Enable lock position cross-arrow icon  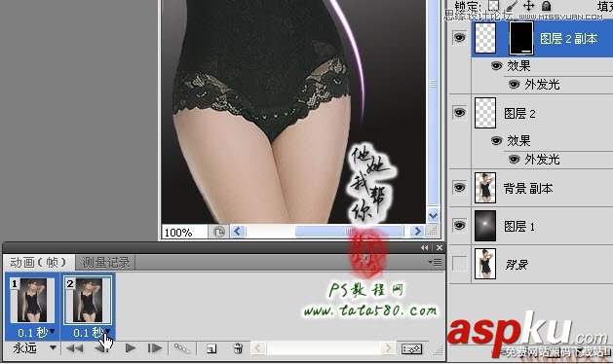528,5
